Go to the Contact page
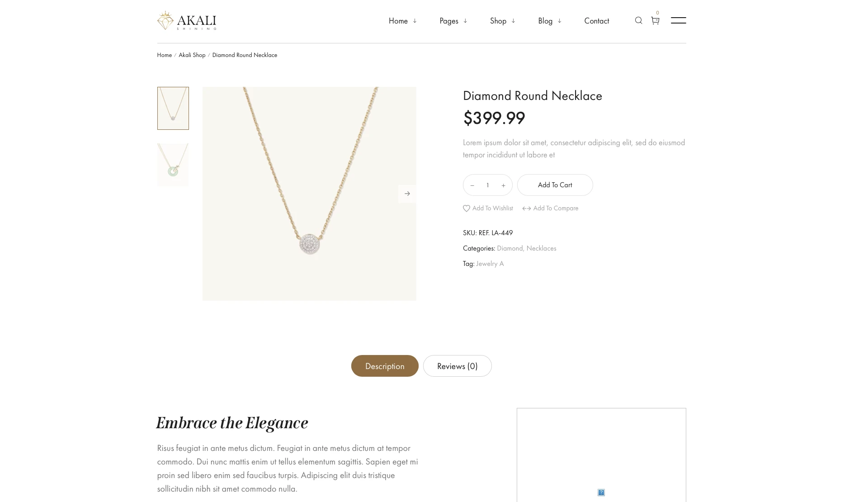Image resolution: width=868 pixels, height=502 pixels. coord(596,21)
